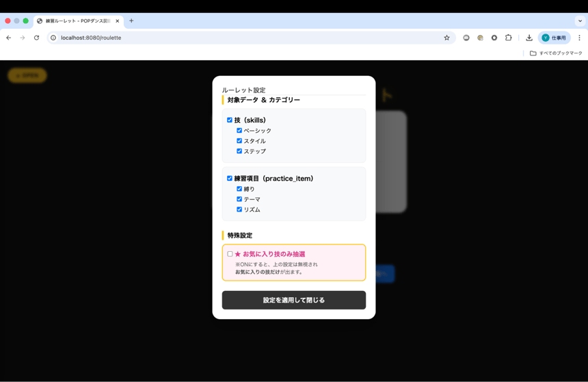The image size is (588, 382).
Task: Close the 練習ルーレット tab
Action: click(x=118, y=21)
